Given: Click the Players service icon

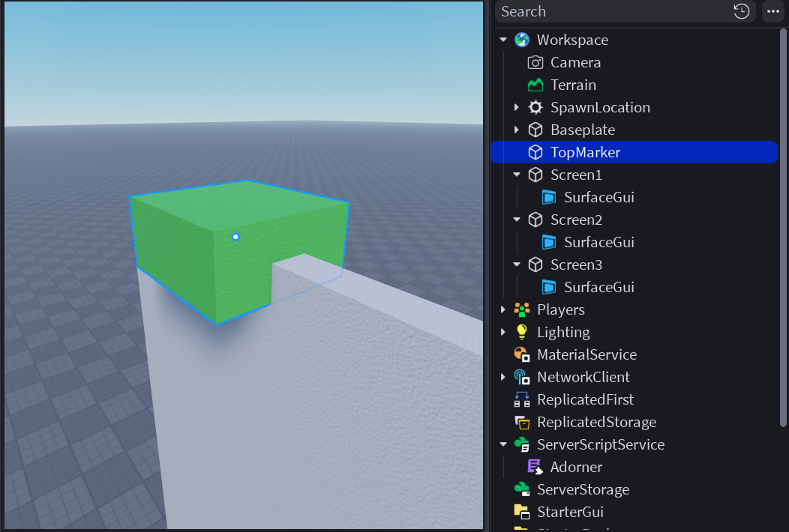Looking at the screenshot, I should 522,309.
